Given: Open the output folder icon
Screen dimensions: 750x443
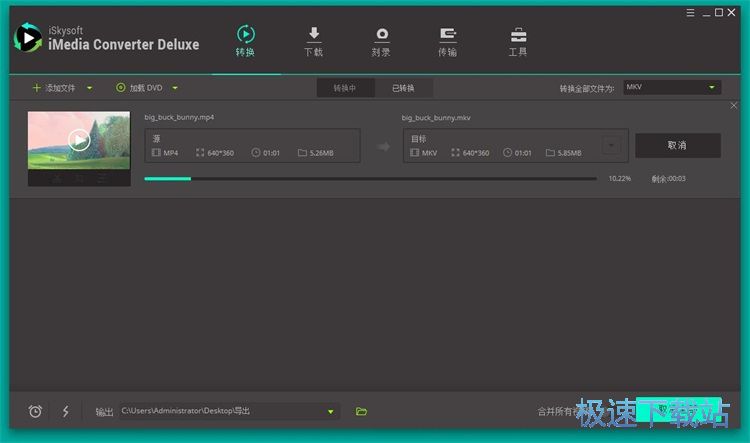Looking at the screenshot, I should click(361, 411).
